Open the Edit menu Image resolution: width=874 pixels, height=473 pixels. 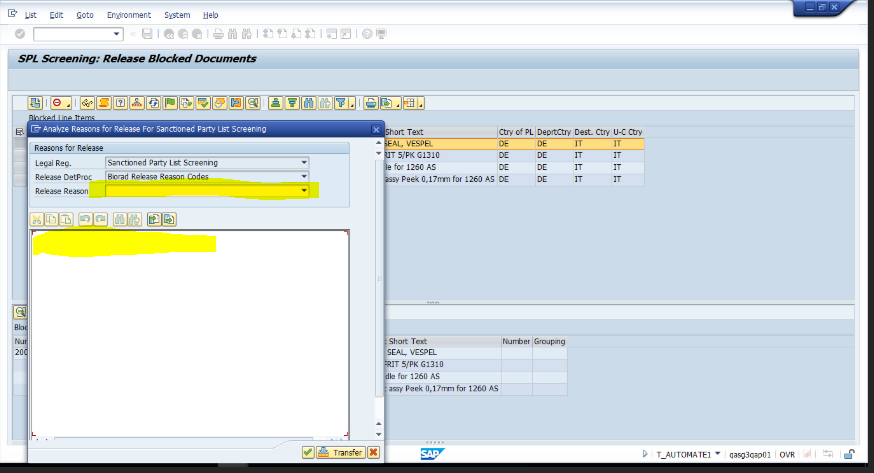coord(56,15)
